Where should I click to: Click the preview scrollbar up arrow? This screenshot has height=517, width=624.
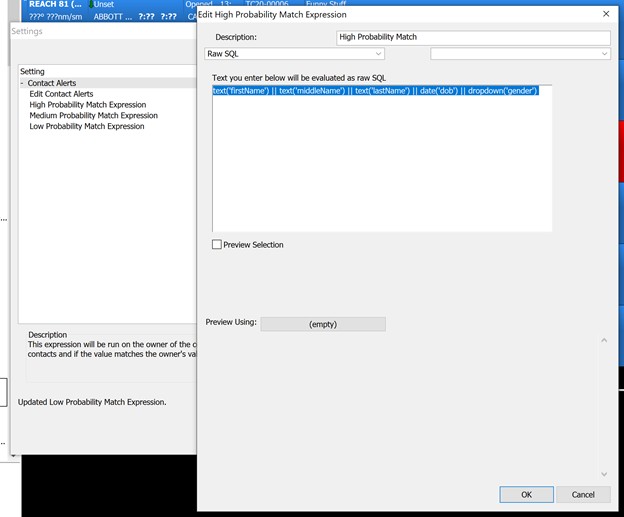pyautogui.click(x=604, y=340)
